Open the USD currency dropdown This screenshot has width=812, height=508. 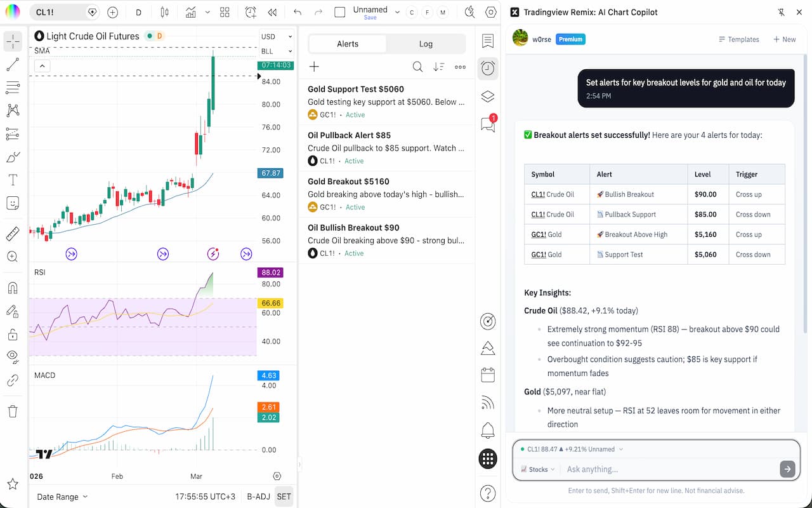pos(277,37)
